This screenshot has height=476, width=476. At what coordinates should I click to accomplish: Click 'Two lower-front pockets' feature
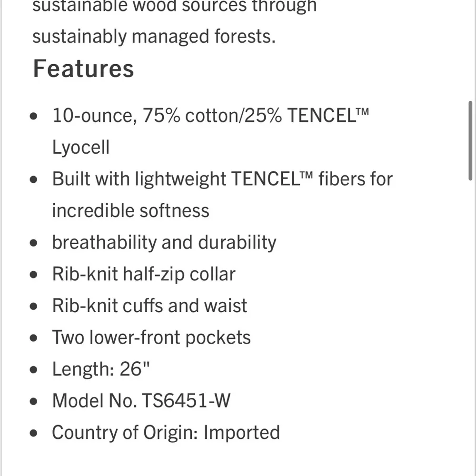click(x=151, y=337)
